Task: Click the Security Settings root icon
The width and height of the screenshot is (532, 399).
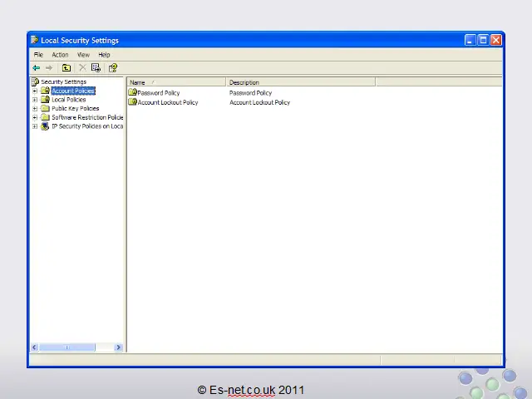Action: click(x=35, y=81)
